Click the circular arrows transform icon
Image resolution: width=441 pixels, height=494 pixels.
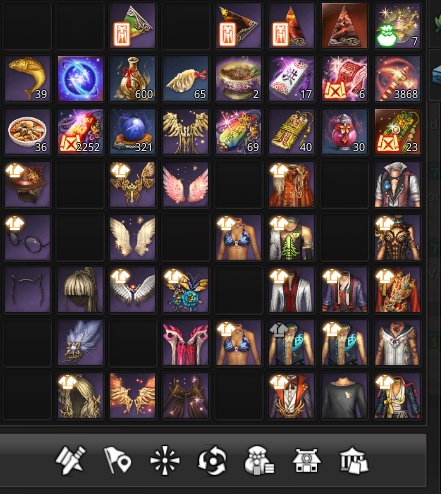[x=212, y=460]
